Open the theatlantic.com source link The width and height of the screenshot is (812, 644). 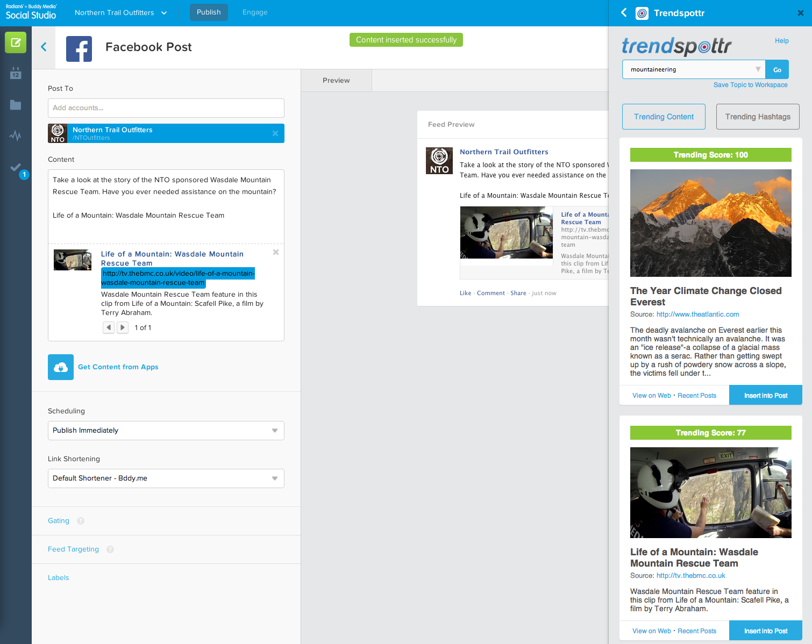coord(698,314)
